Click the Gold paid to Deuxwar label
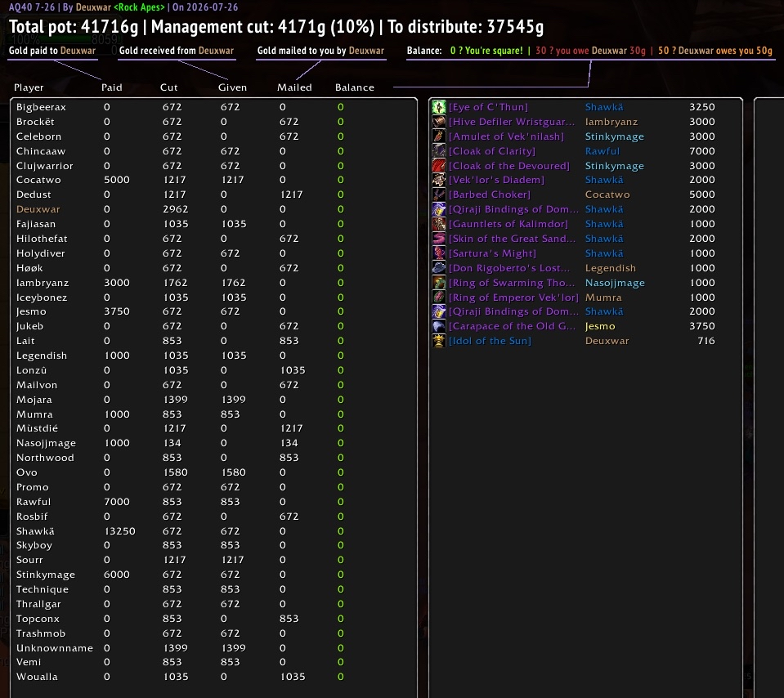 [52, 51]
